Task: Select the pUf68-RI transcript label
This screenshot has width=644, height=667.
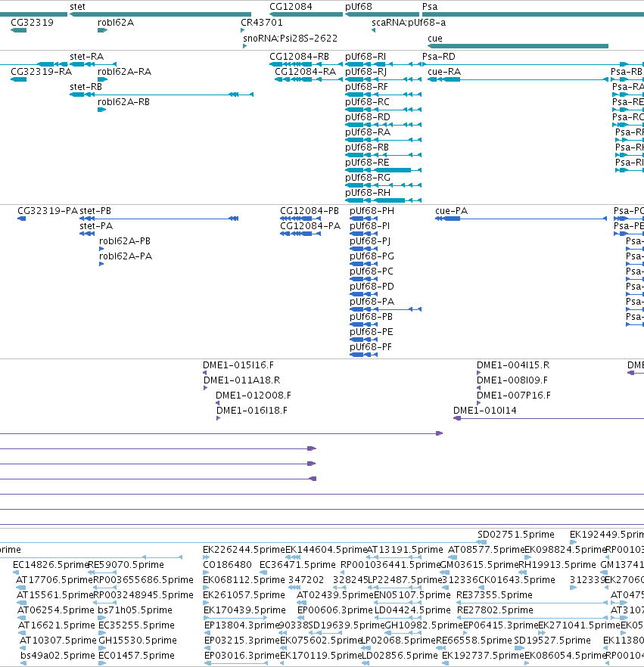Action: tap(366, 57)
